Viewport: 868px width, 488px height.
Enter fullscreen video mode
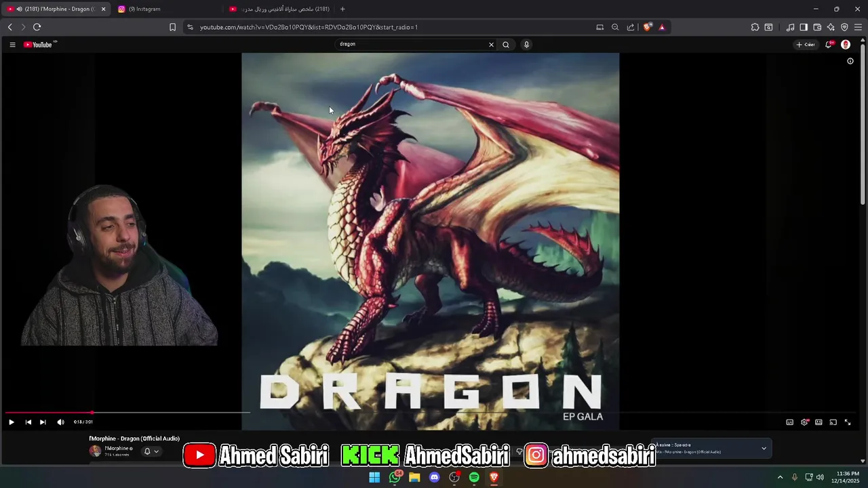(x=848, y=422)
